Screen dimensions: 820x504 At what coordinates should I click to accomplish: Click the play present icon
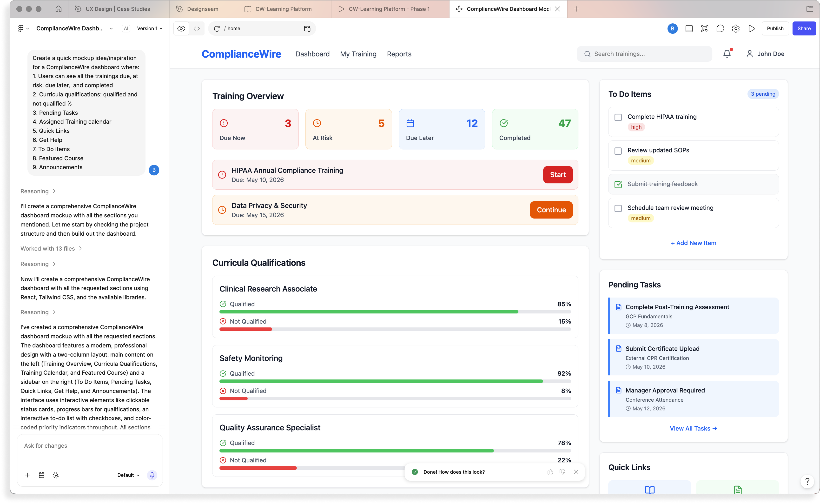pos(751,28)
